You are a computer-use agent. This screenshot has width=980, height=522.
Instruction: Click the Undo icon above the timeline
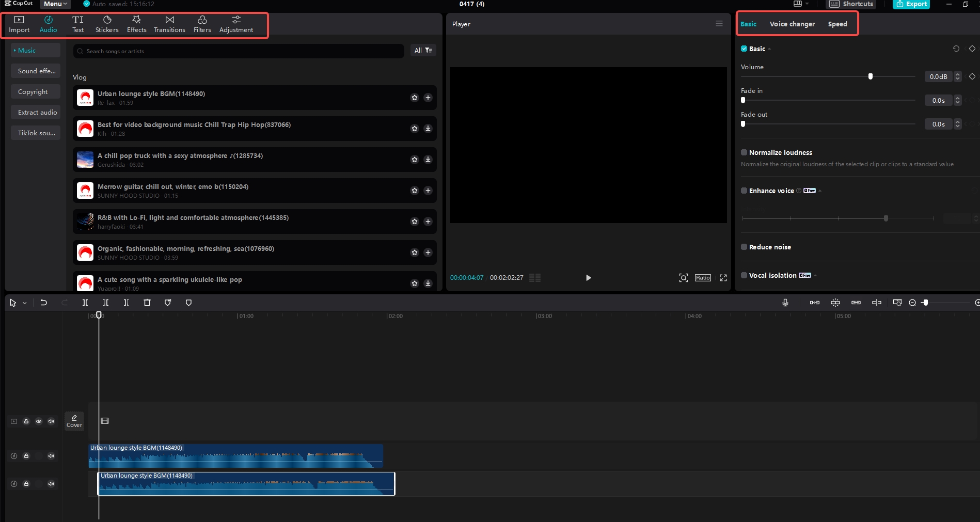point(44,303)
